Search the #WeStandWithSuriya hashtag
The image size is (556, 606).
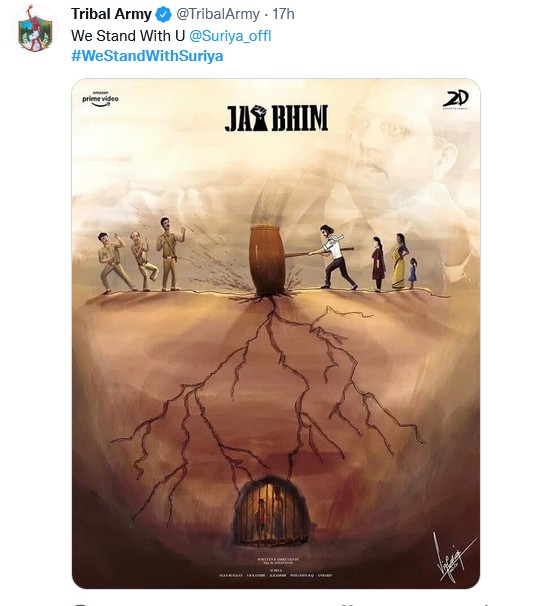point(147,56)
